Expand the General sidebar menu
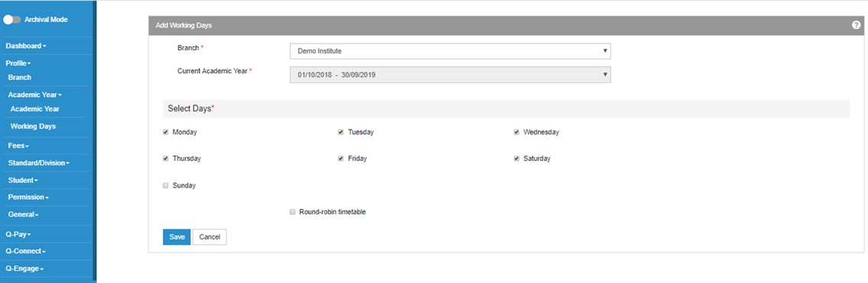 coord(23,214)
